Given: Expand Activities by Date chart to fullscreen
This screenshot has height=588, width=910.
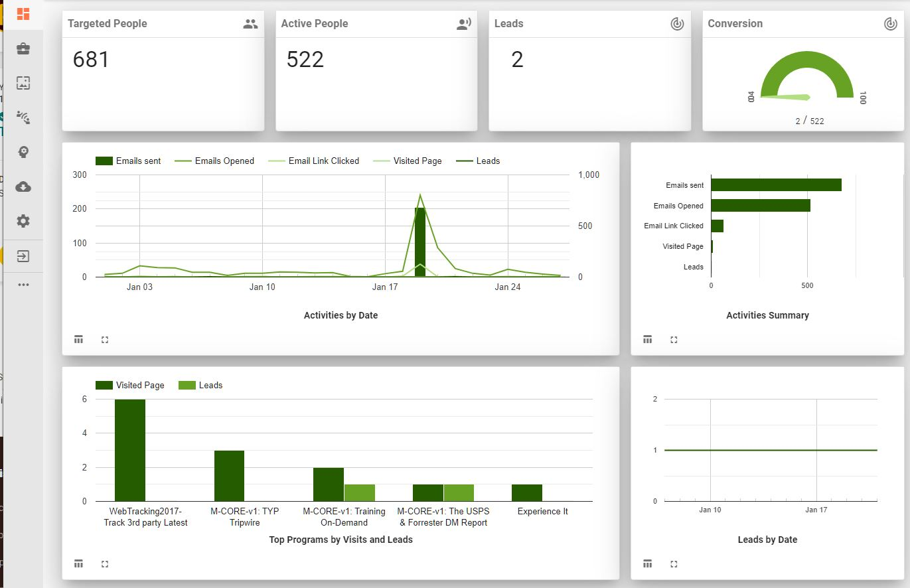Looking at the screenshot, I should [x=105, y=340].
